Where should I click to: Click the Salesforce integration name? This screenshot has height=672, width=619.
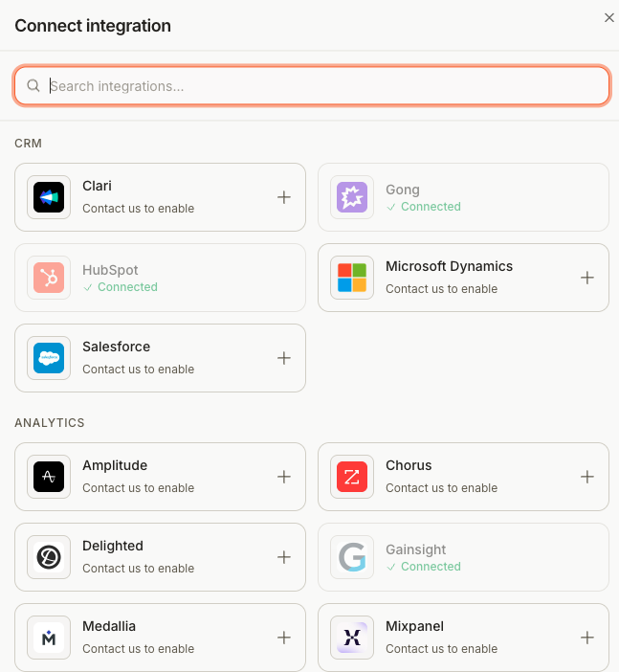pyautogui.click(x=116, y=347)
